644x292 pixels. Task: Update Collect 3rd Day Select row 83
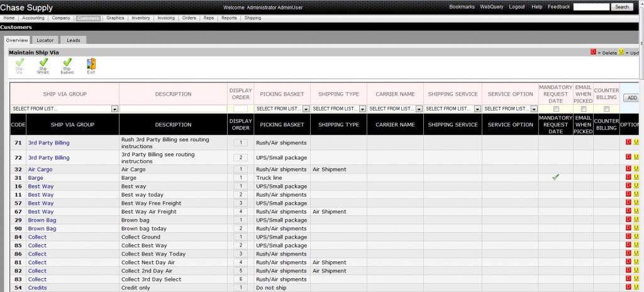click(x=636, y=278)
